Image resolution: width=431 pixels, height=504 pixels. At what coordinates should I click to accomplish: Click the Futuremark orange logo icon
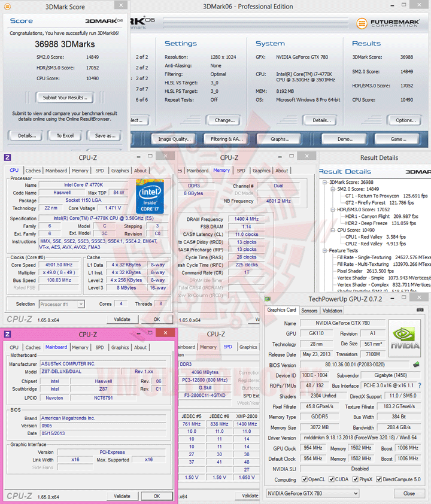pyautogui.click(x=362, y=23)
